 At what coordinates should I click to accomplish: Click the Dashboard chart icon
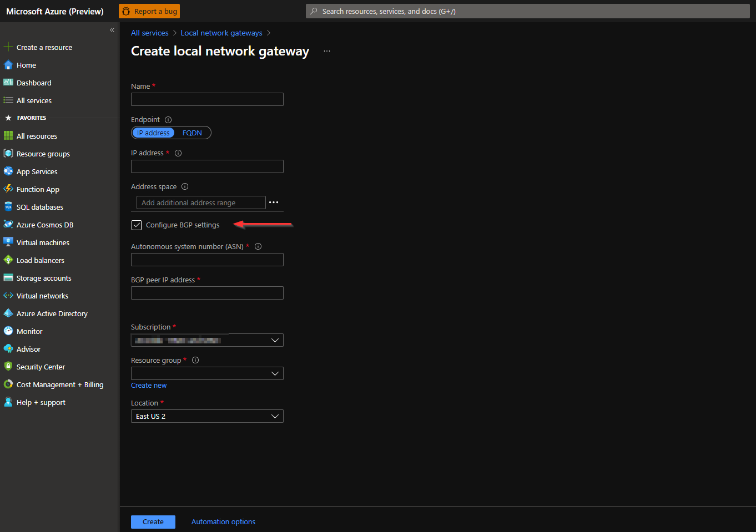(8, 83)
